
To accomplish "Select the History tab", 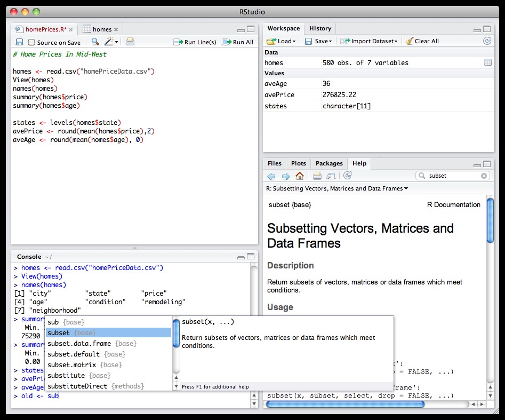I will (x=320, y=28).
